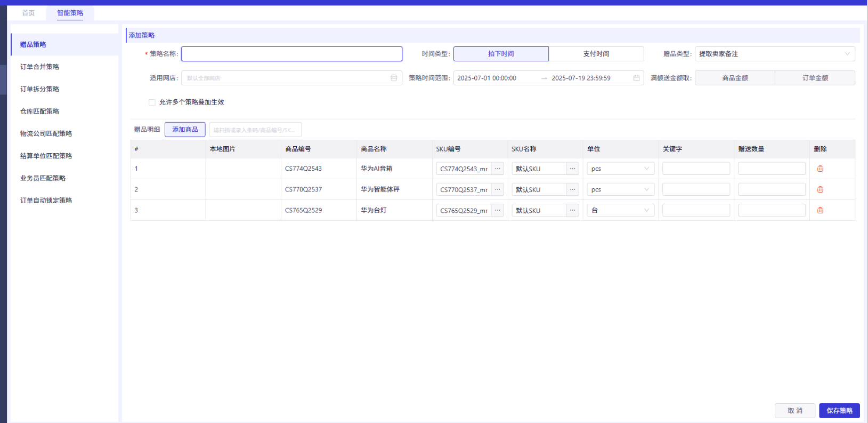Image resolution: width=868 pixels, height=423 pixels.
Task: Click product code CS765Q2529
Action: pyautogui.click(x=303, y=210)
